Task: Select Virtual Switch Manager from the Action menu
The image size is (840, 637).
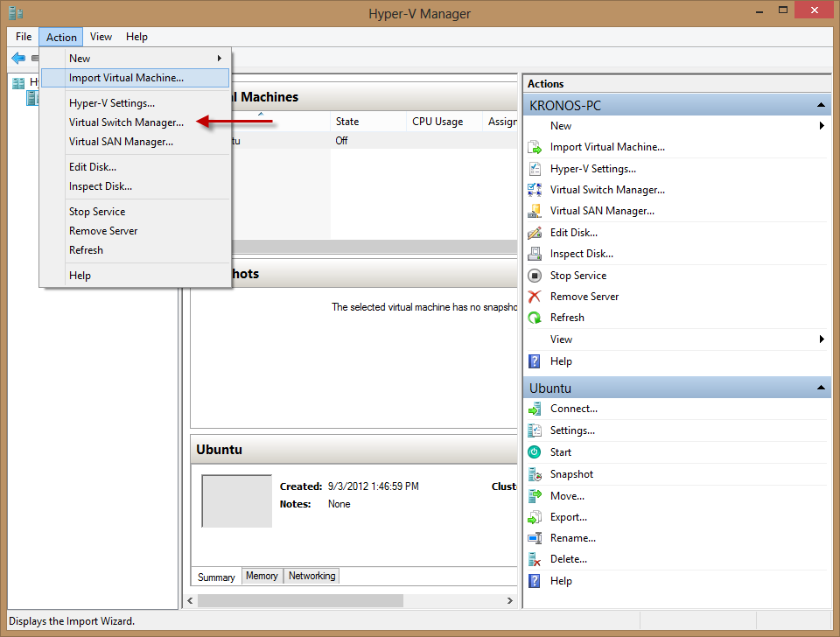Action: pos(126,122)
